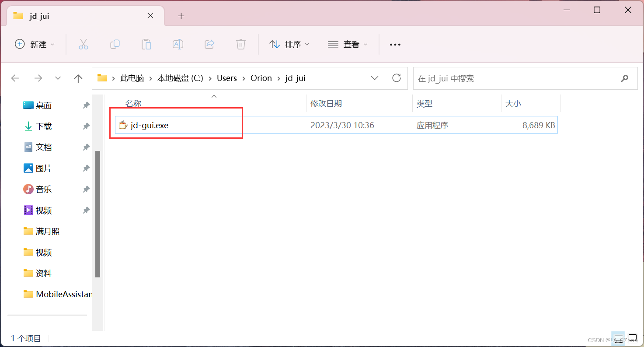644x347 pixels.
Task: Open pinned 视频 library in sidebar
Action: (44, 210)
